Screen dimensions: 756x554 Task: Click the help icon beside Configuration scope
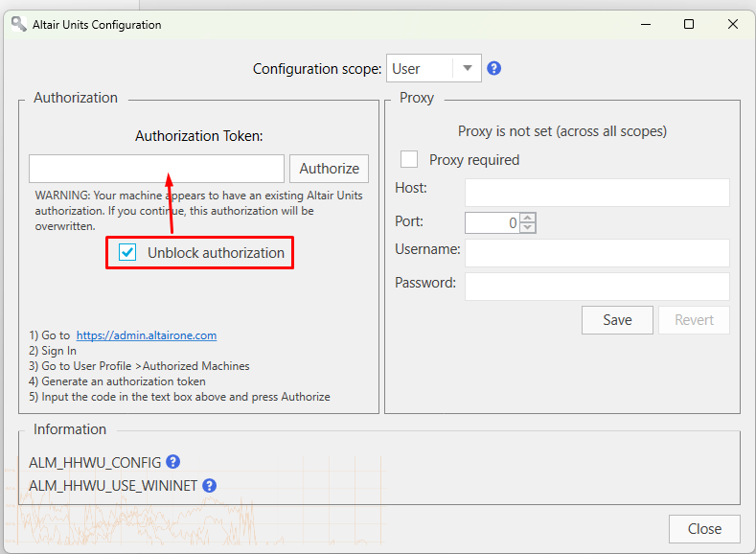pos(493,68)
